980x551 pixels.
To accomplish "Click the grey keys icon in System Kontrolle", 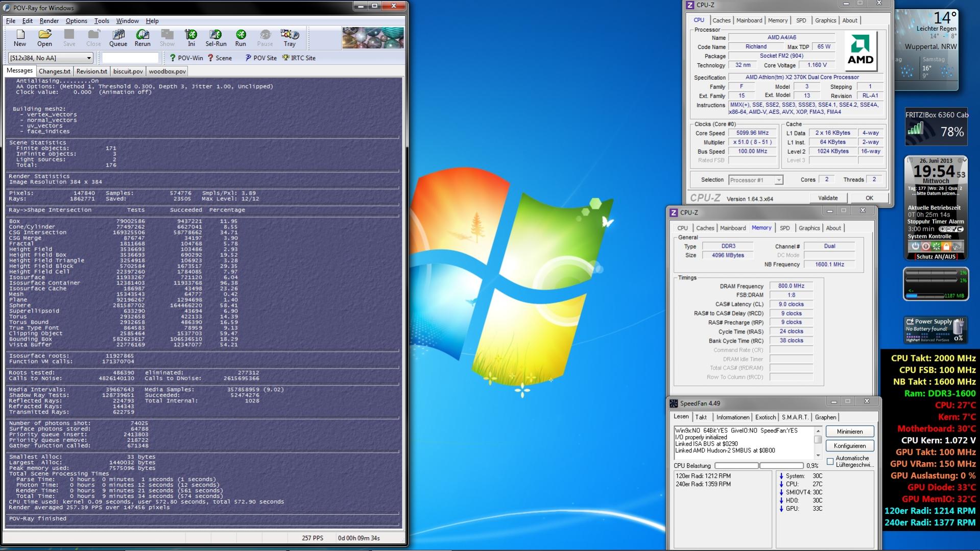I will (x=957, y=246).
